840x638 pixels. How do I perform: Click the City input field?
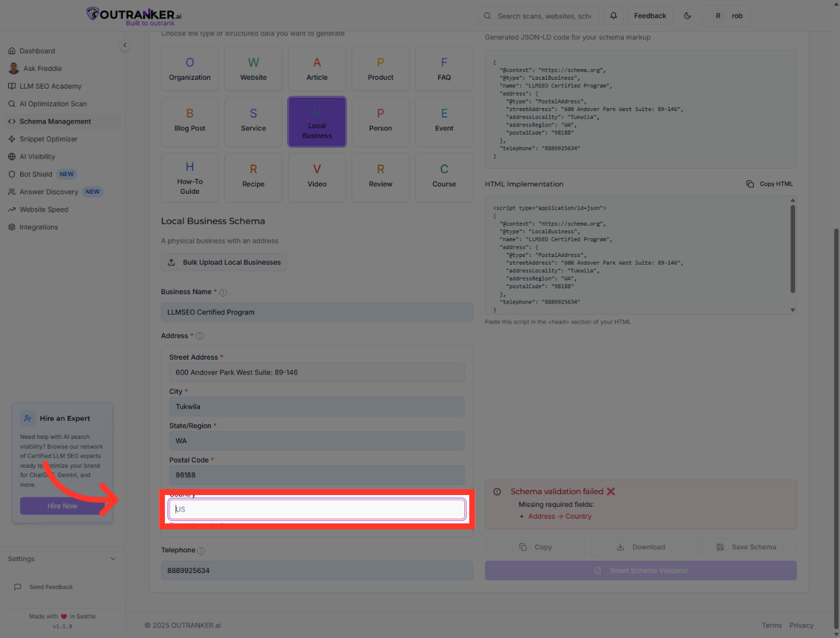point(317,407)
